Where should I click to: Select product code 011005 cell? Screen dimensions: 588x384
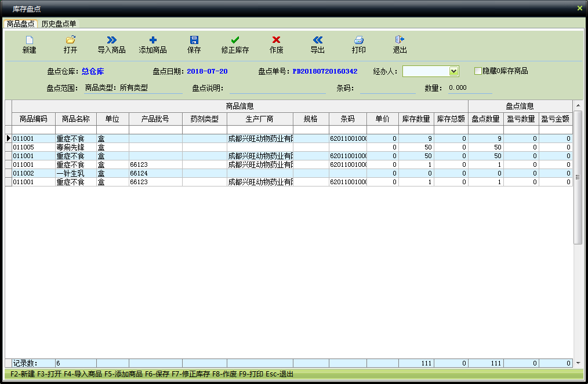(x=34, y=147)
